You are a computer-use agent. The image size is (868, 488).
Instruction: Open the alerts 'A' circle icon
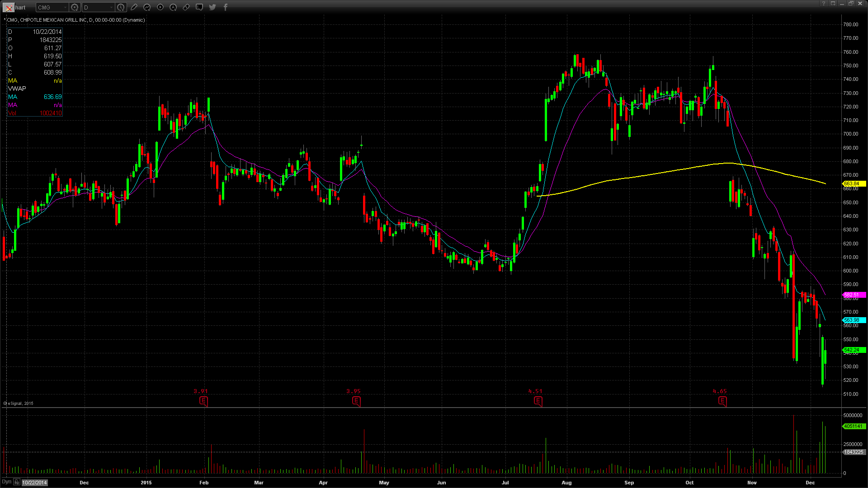(173, 7)
